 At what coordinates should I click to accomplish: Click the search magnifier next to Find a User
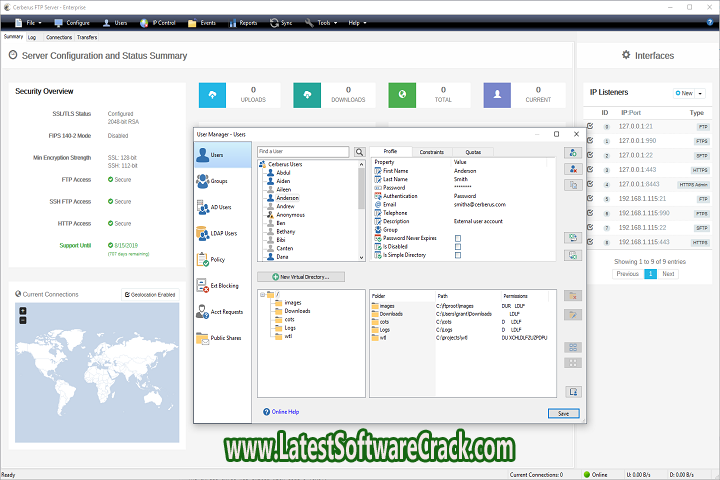[x=359, y=152]
